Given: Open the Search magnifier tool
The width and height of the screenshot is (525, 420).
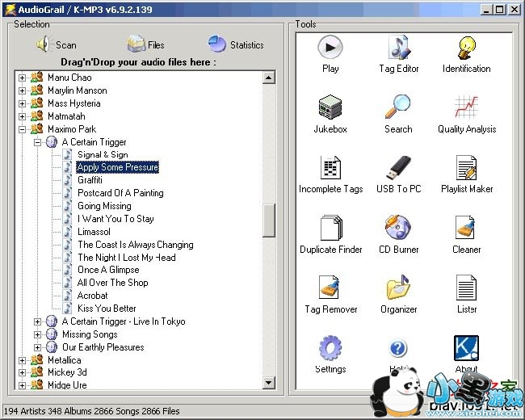Looking at the screenshot, I should pos(398,114).
